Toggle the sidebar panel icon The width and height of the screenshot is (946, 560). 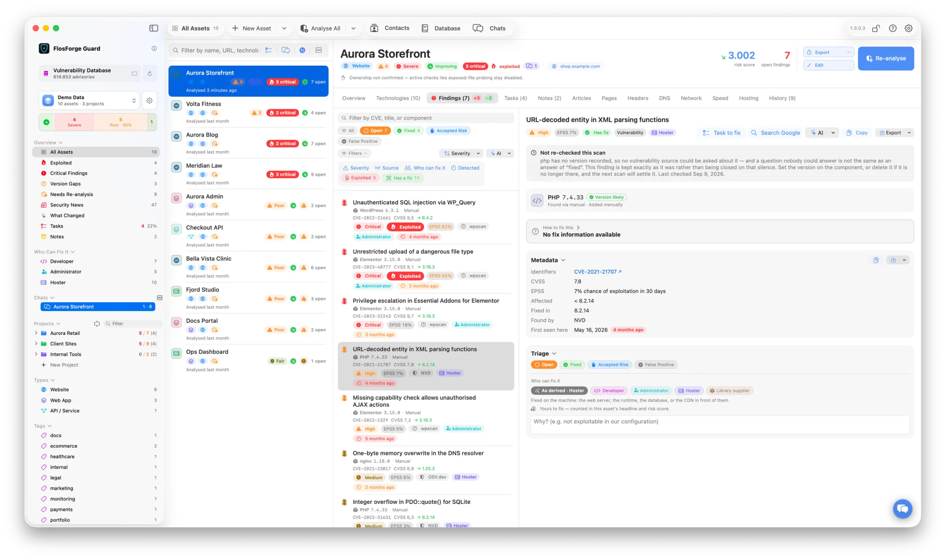click(154, 28)
